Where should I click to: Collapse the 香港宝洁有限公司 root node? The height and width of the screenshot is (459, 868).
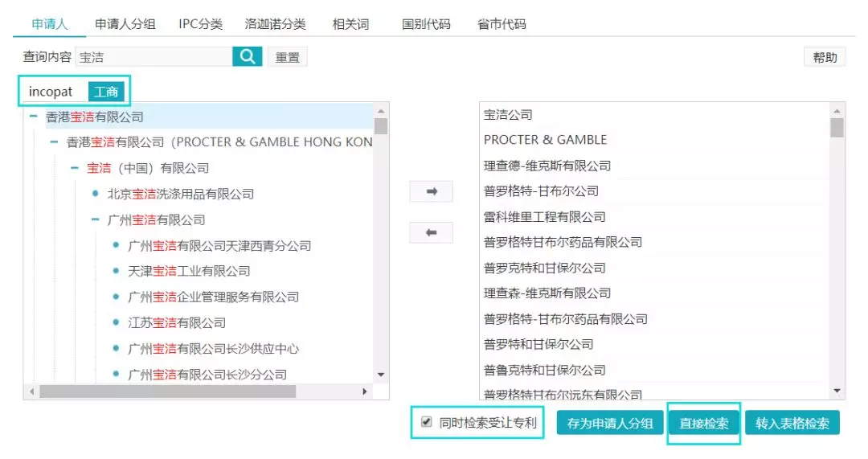(33, 117)
